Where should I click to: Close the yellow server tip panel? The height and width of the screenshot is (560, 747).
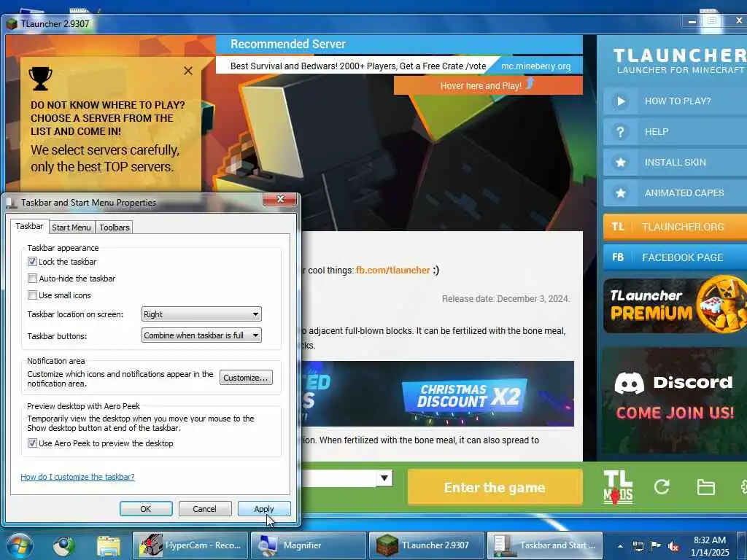188,71
